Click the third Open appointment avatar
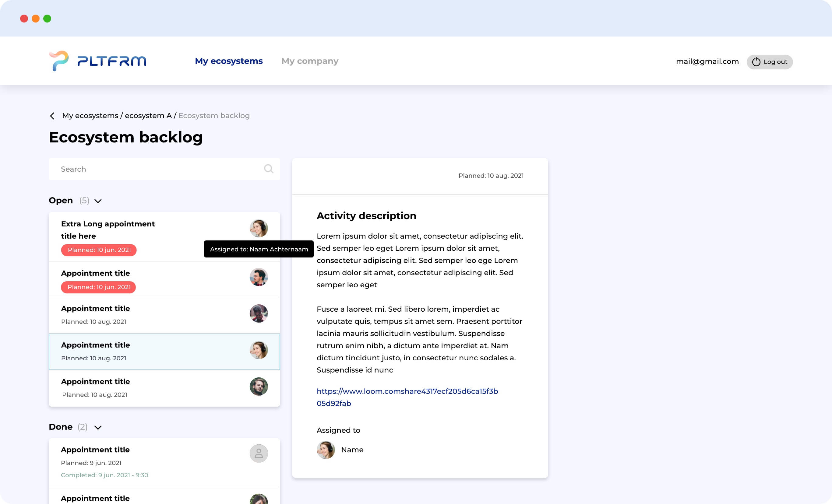The image size is (832, 504). pyautogui.click(x=259, y=313)
